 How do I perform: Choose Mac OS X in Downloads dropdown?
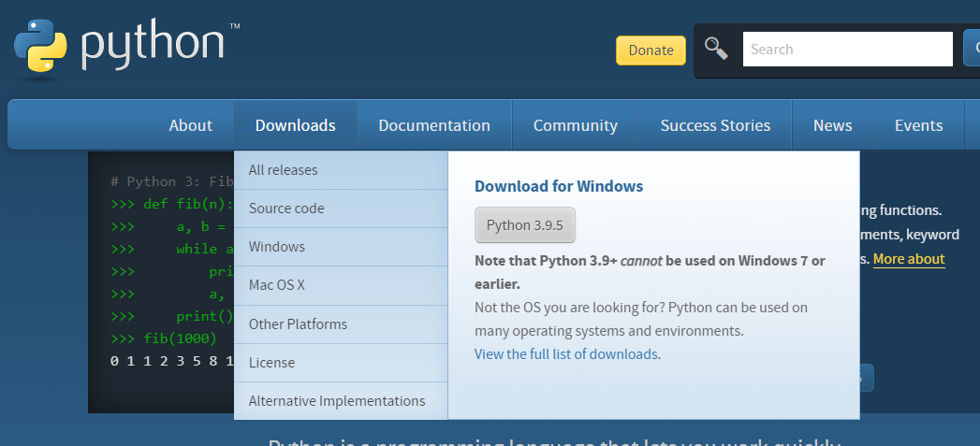tap(342, 285)
